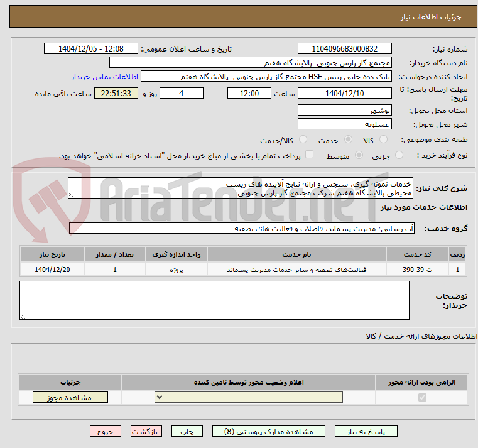
Task: Click the نام دستگاه خریدار field
Action: [250, 62]
